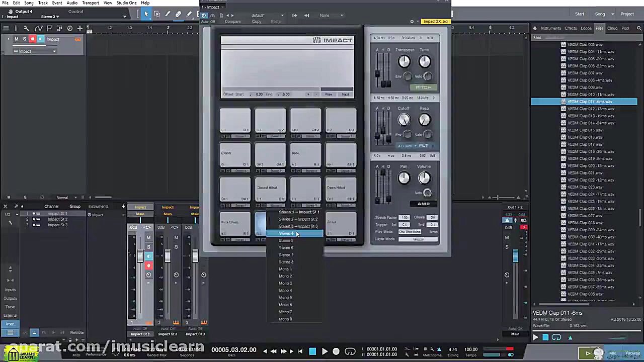Rewind in the main transport
The width and height of the screenshot is (644, 362).
(273, 351)
